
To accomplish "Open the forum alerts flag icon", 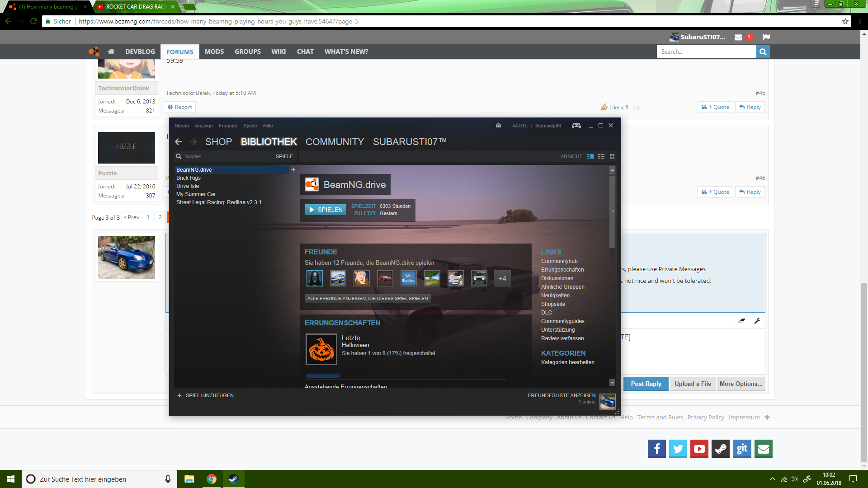I will (766, 37).
